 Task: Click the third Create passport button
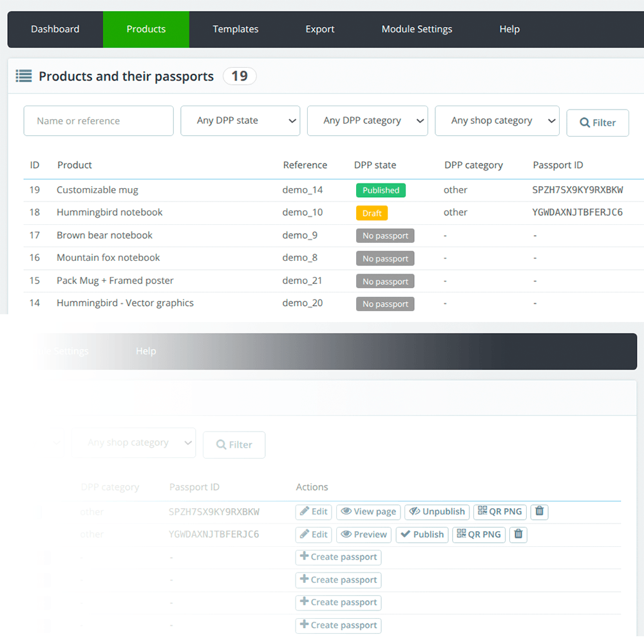(x=339, y=603)
